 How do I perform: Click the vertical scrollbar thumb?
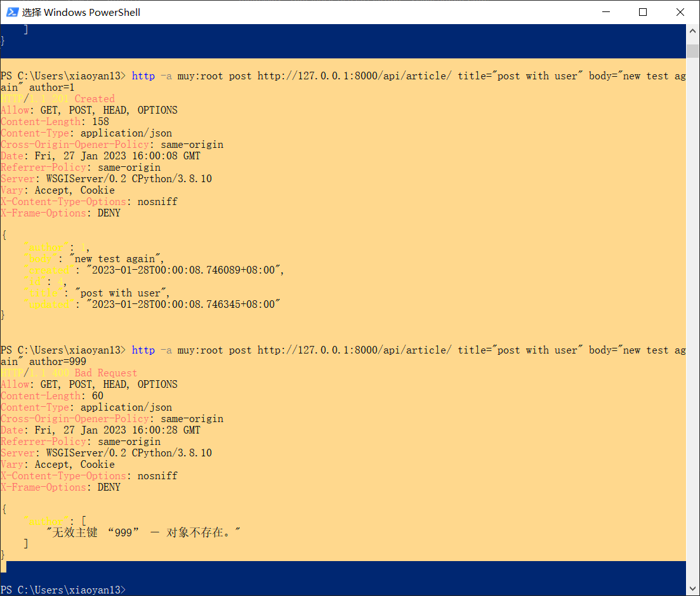tap(692, 51)
